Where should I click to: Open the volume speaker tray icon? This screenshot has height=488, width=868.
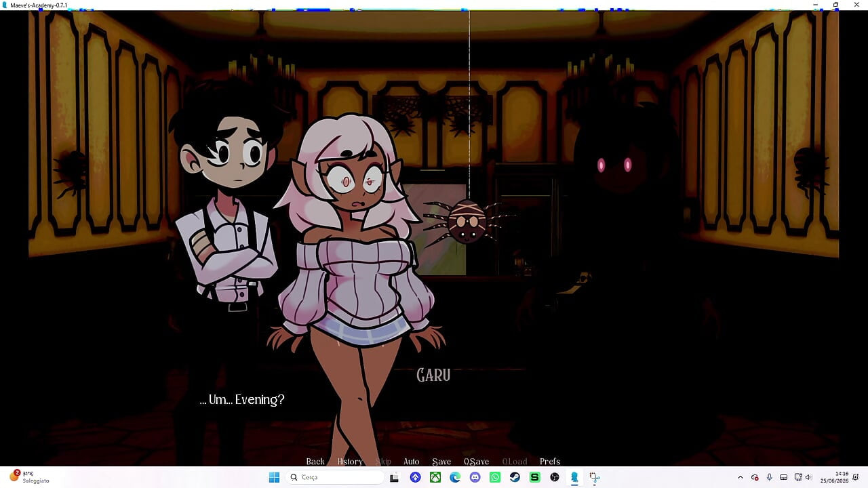tap(808, 477)
